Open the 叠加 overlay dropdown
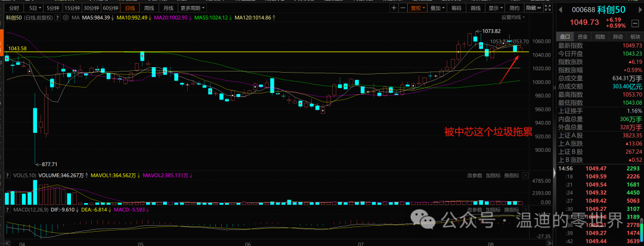Viewport: 644px width, 246px height. click(438, 8)
